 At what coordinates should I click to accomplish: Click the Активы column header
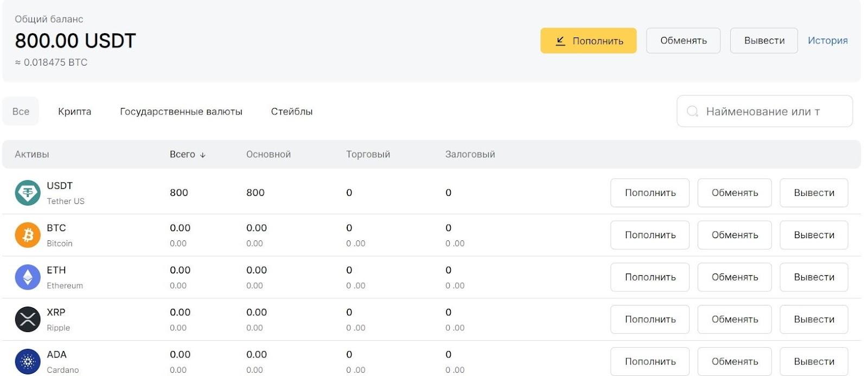point(32,155)
